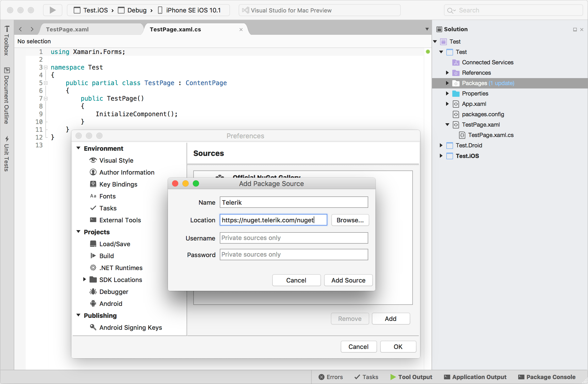Open Load/Save preferences
588x384 pixels.
click(110, 244)
